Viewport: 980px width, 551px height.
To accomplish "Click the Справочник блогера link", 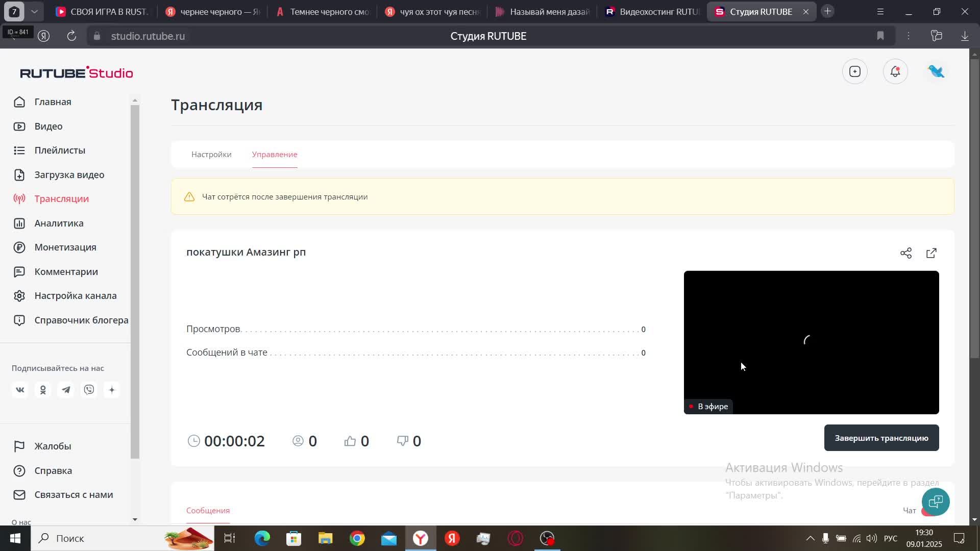I will [81, 320].
